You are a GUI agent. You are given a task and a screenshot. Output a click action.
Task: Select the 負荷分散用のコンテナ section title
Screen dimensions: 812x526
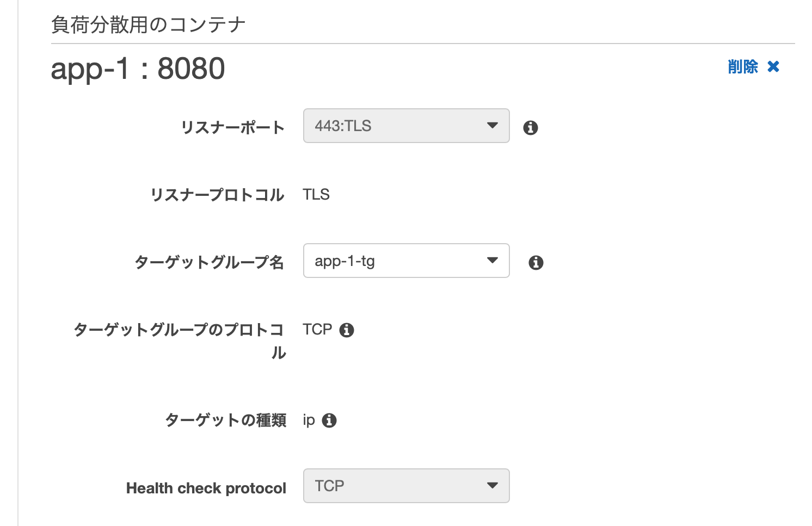(x=147, y=23)
